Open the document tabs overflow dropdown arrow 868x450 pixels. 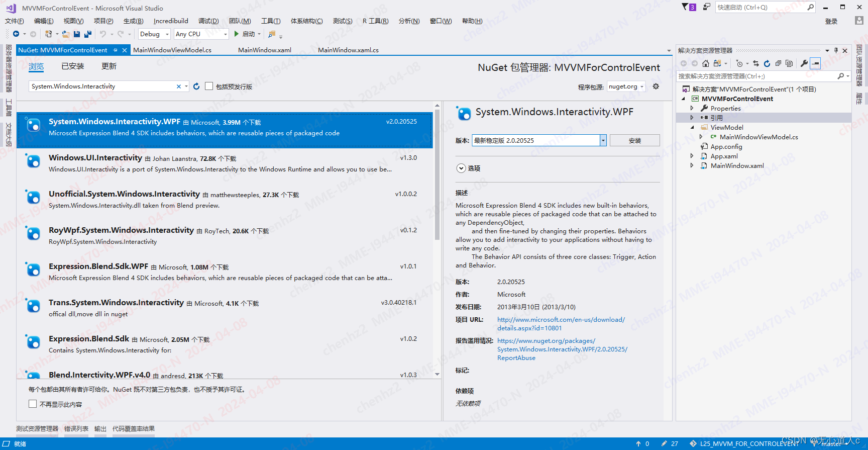669,51
